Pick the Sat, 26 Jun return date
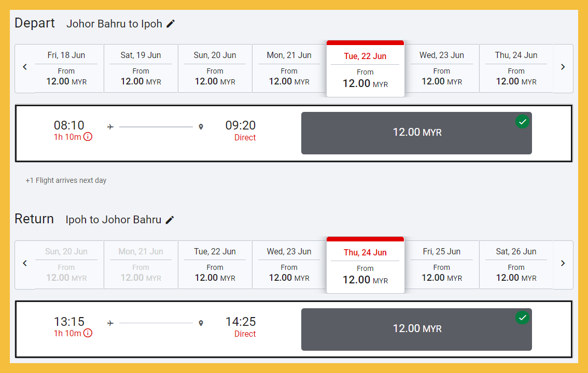This screenshot has width=588, height=373. (516, 265)
